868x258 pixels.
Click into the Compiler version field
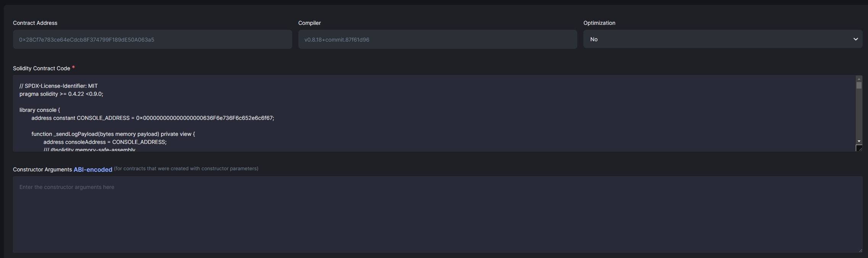click(437, 40)
